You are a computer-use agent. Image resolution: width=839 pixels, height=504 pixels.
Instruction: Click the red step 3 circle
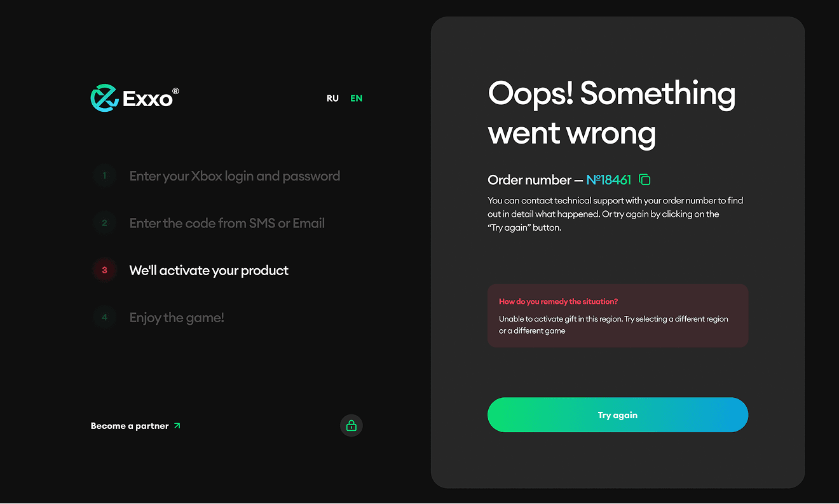click(x=105, y=270)
